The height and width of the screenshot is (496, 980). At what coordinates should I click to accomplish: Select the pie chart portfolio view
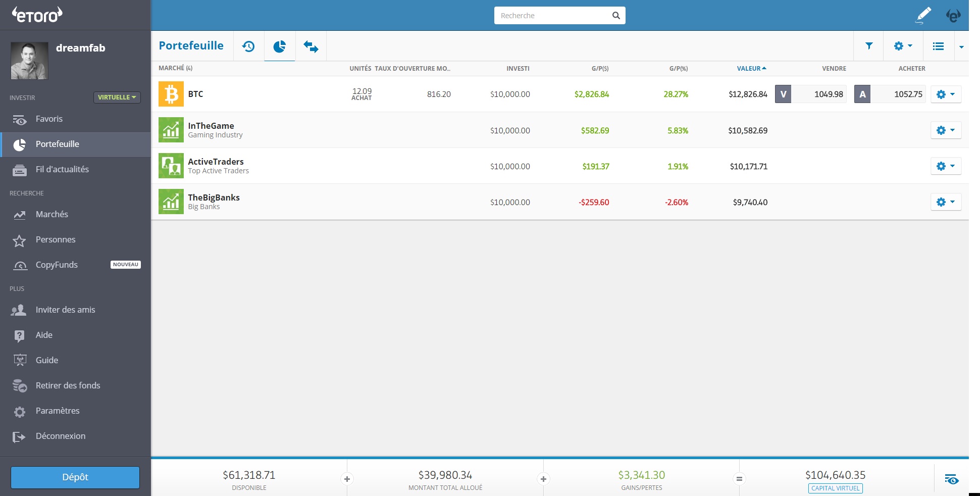pyautogui.click(x=280, y=46)
